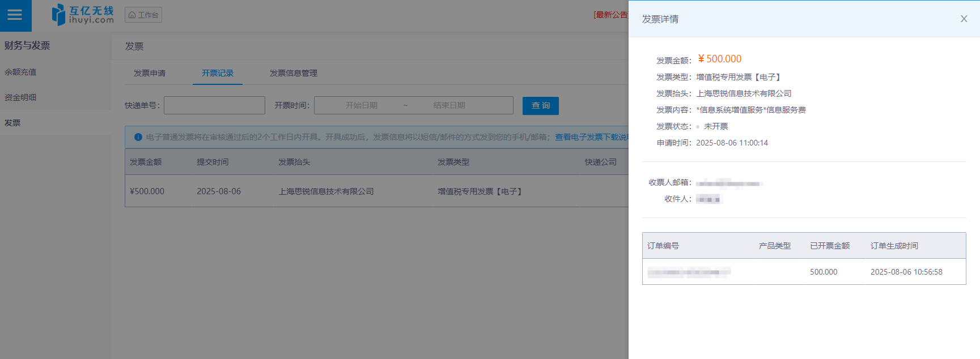This screenshot has width=980, height=359.
Task: Open the 发票信息管理 tab
Action: pos(293,73)
